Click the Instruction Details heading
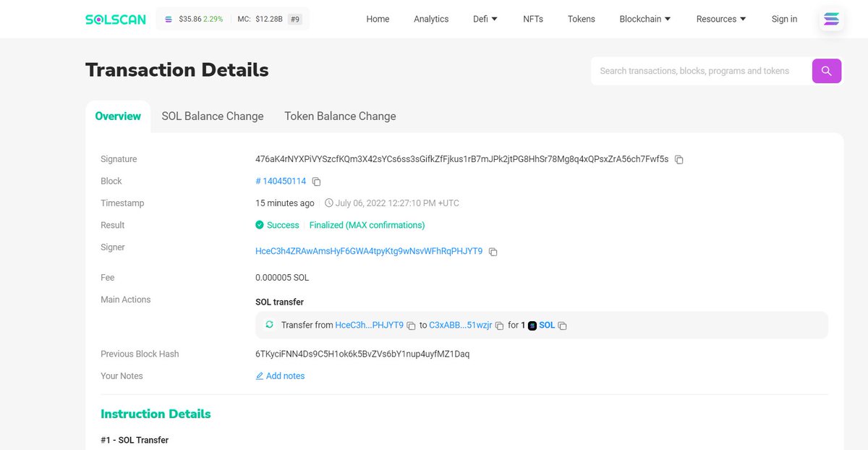The height and width of the screenshot is (450, 868). point(156,414)
